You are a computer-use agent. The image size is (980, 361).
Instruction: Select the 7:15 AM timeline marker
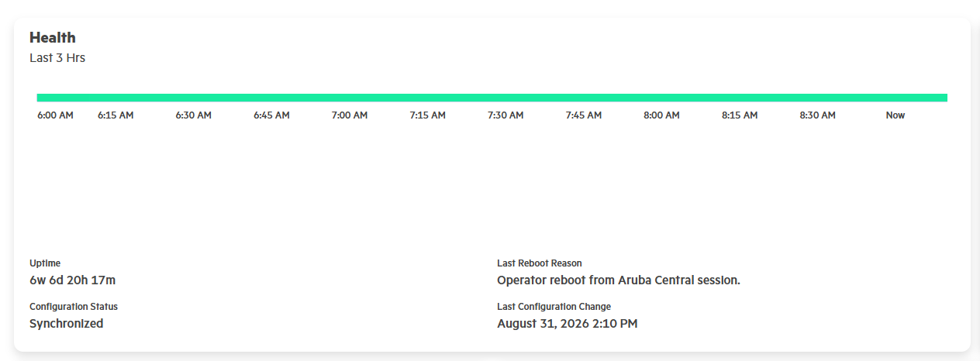tap(428, 115)
